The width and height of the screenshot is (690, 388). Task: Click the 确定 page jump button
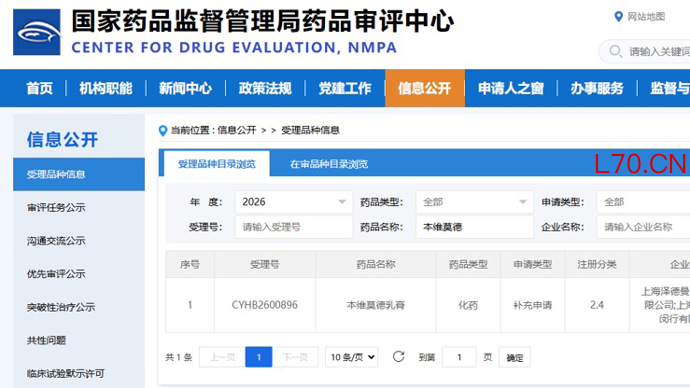tap(514, 357)
